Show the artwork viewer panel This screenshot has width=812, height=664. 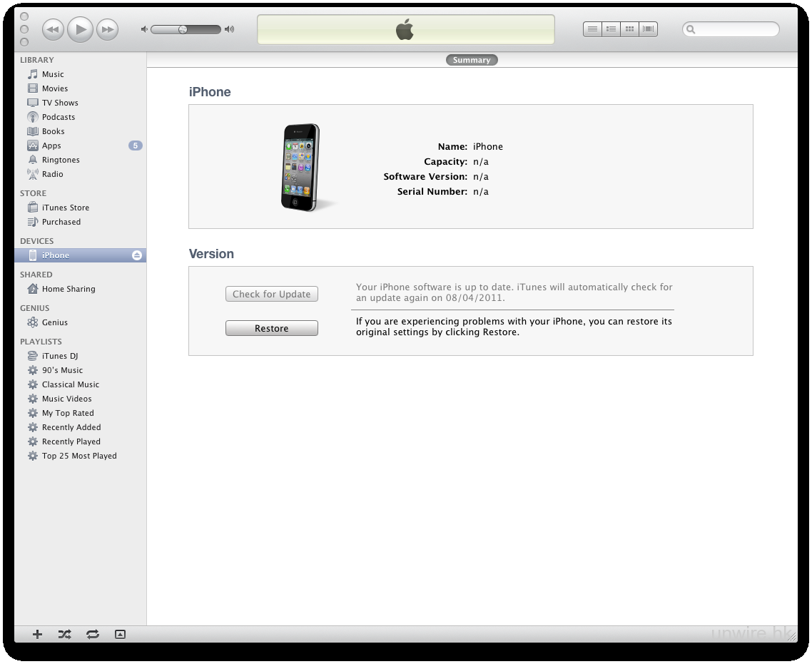tap(120, 634)
